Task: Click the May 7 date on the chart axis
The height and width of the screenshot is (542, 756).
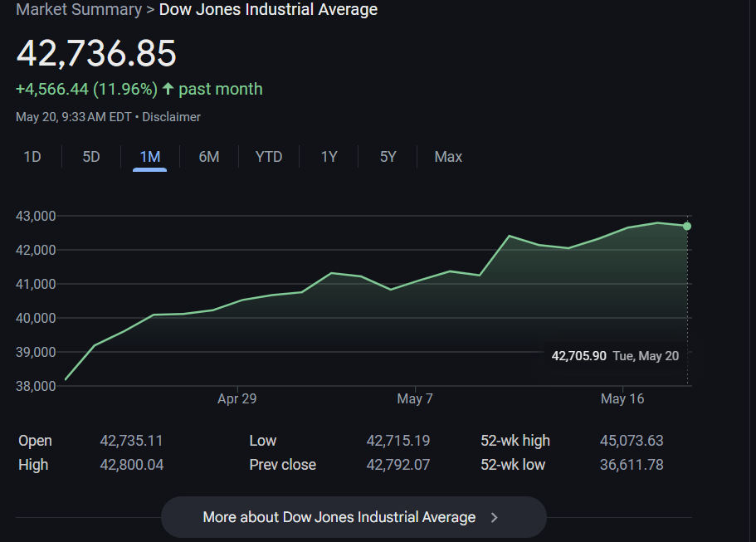Action: pos(415,399)
